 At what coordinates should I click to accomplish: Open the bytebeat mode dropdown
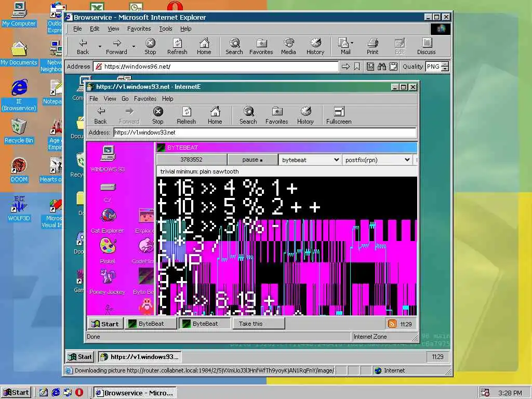310,160
